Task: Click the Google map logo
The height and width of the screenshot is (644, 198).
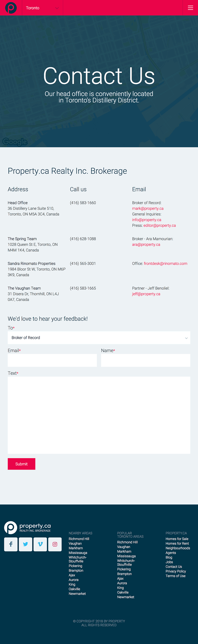Action: pos(15,142)
